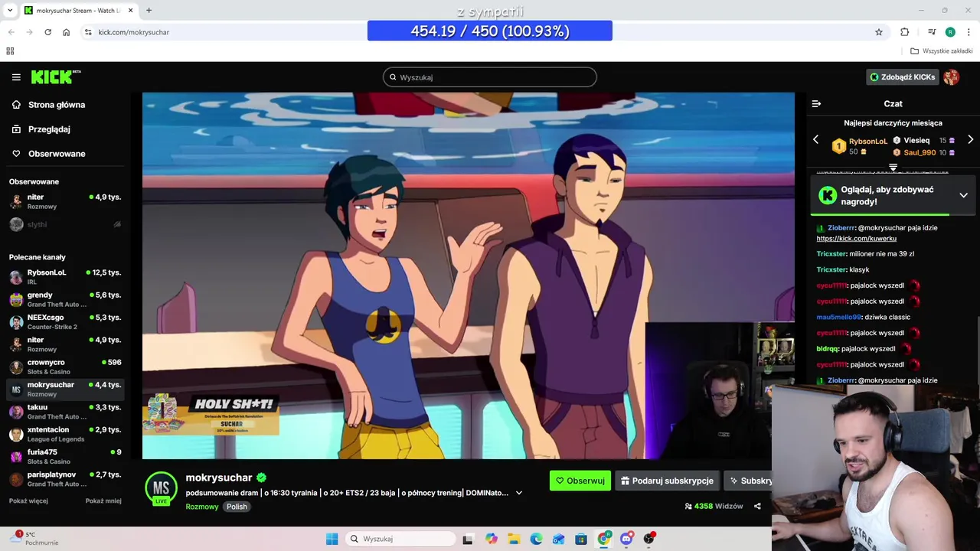Screen dimensions: 980x551
Task: Click Podaruj subskrypcje button
Action: 667,481
